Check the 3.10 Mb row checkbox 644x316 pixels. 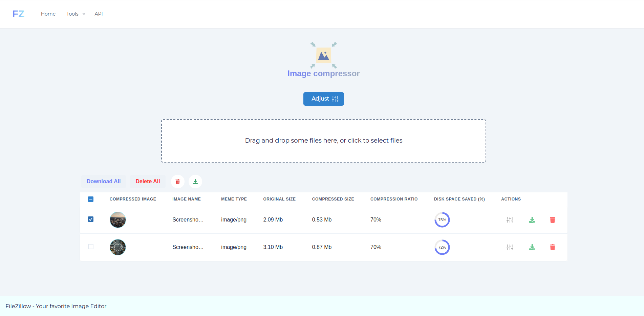91,247
